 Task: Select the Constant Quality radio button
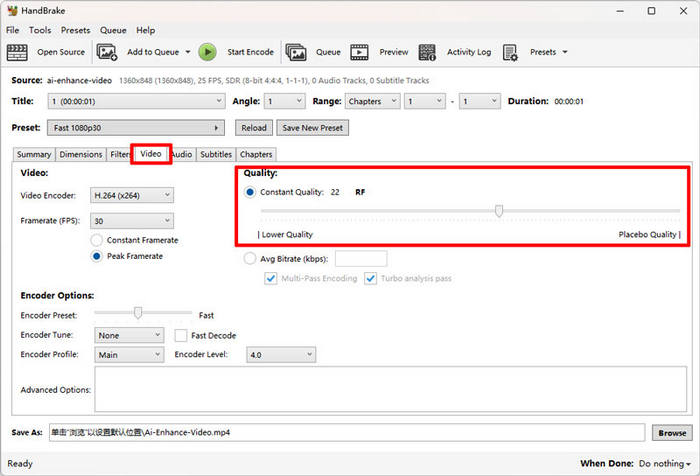(250, 192)
